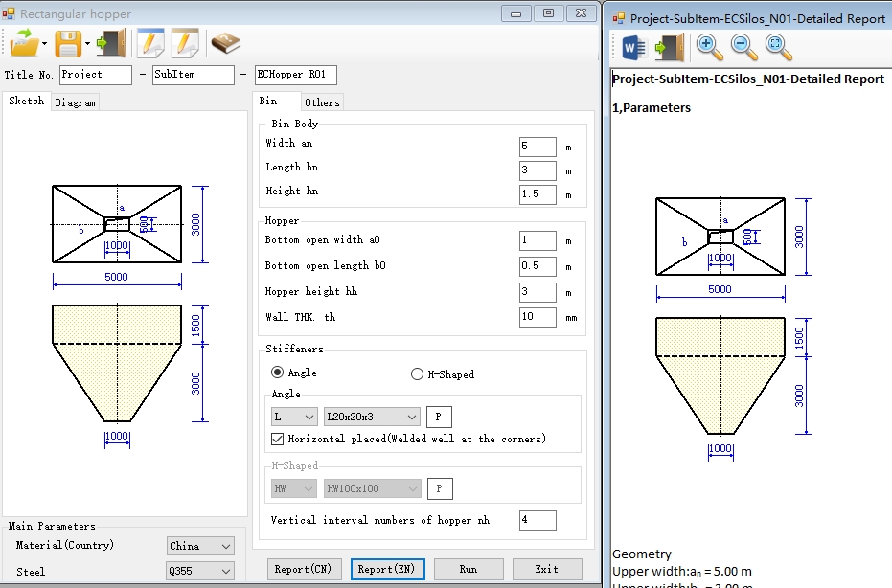Open the Steel grade Q355 dropdown
Screen dimensions: 892x588
coord(200,571)
